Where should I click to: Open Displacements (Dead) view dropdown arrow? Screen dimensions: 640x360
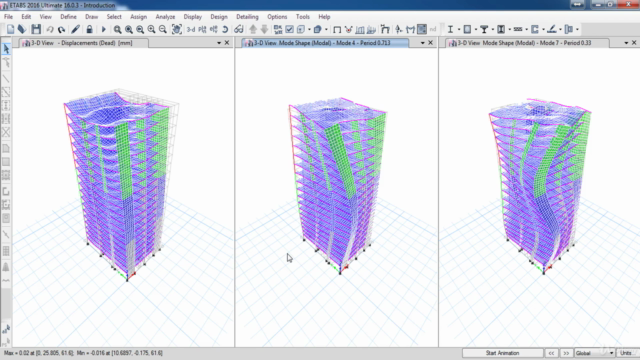(219, 43)
